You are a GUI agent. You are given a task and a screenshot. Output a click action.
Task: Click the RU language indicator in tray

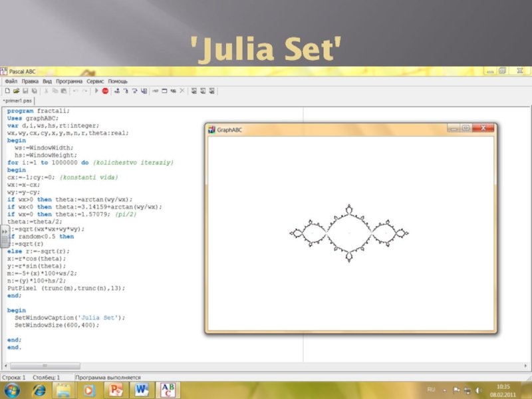click(431, 389)
